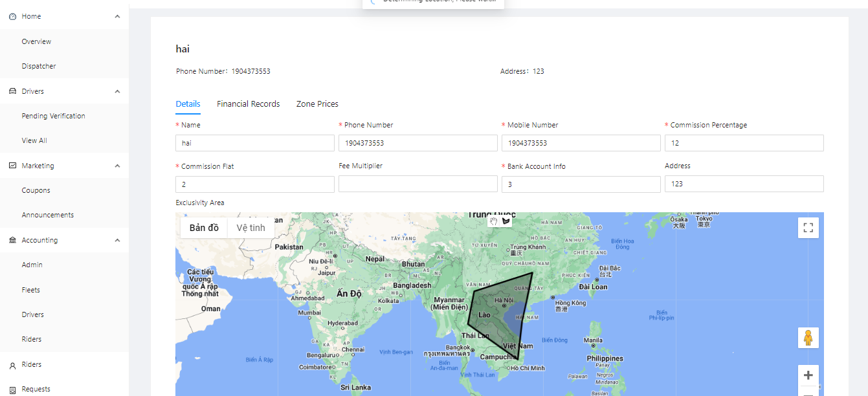Go to the Dispatcher page
The height and width of the screenshot is (396, 868).
coord(39,67)
